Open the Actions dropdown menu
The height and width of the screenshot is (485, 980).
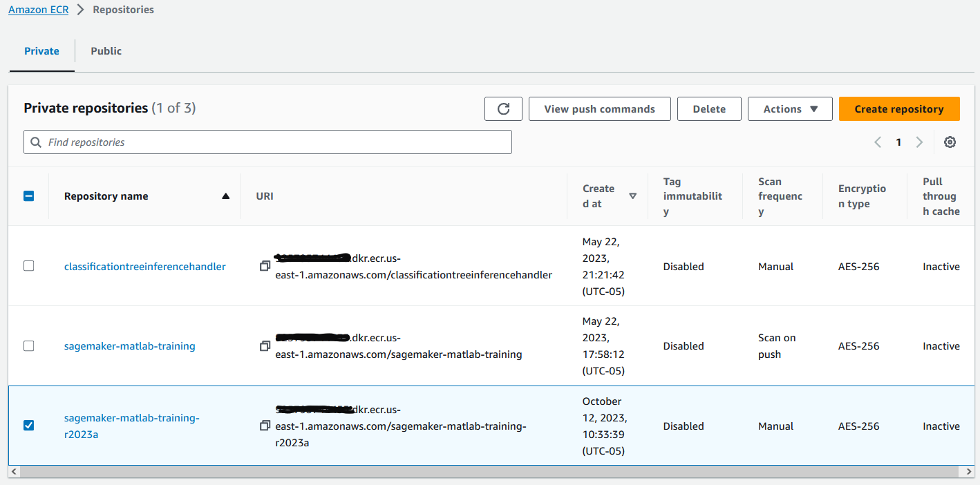tap(790, 109)
